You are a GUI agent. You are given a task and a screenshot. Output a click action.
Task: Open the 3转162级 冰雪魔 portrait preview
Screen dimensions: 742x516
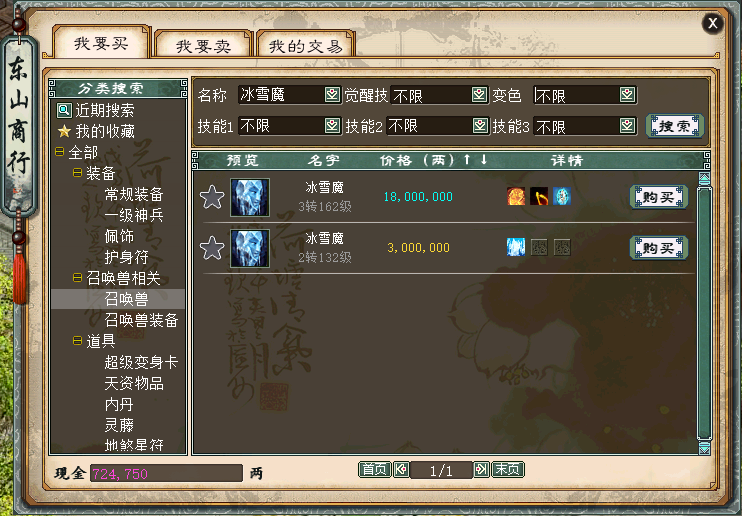click(250, 197)
